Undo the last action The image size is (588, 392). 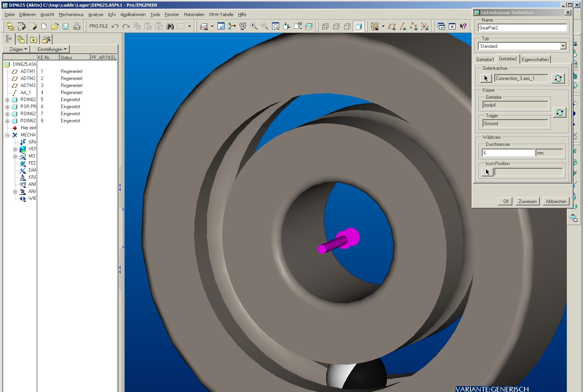tap(115, 26)
